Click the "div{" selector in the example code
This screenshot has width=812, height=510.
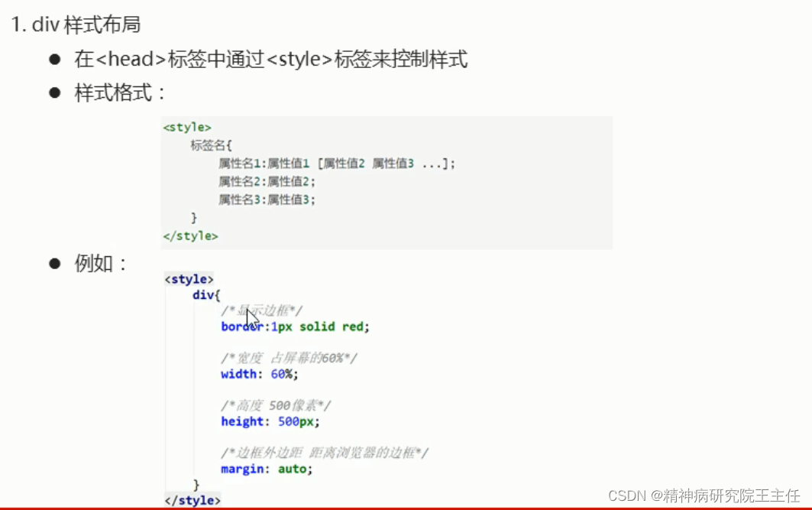[x=205, y=295]
